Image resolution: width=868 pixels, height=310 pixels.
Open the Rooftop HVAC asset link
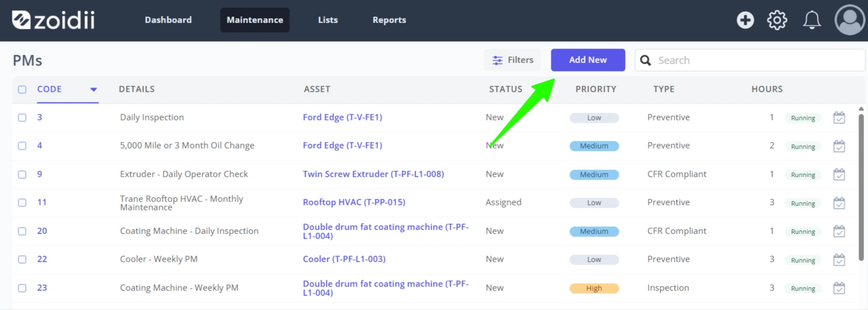click(354, 203)
